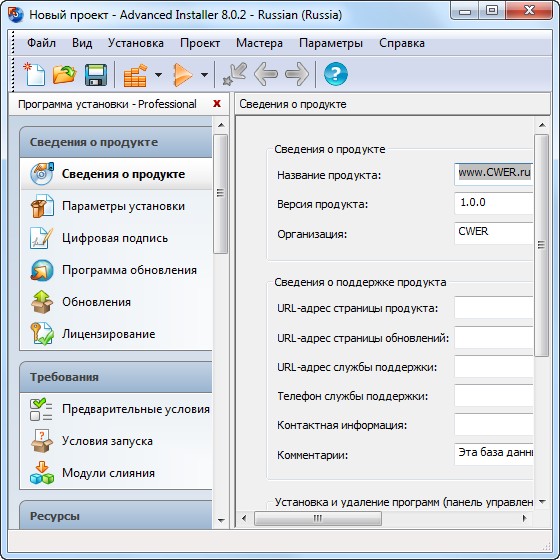Click the Сведения о продукте disc icon

click(x=41, y=174)
